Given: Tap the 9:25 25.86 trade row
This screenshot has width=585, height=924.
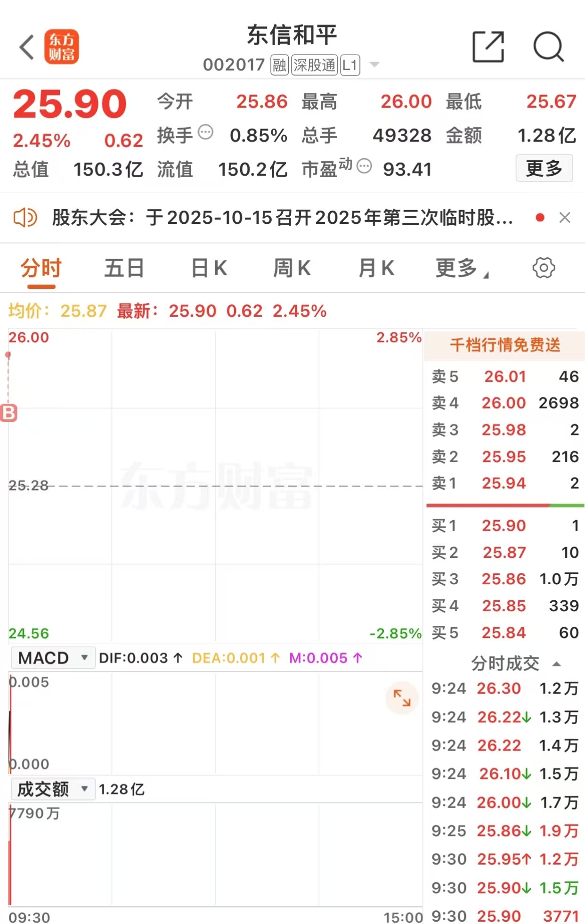Looking at the screenshot, I should [505, 831].
